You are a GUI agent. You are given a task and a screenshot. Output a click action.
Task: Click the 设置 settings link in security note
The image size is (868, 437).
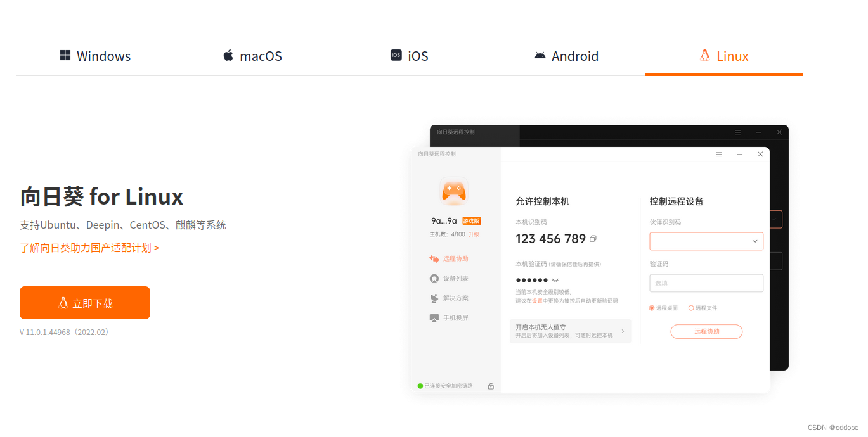(537, 301)
